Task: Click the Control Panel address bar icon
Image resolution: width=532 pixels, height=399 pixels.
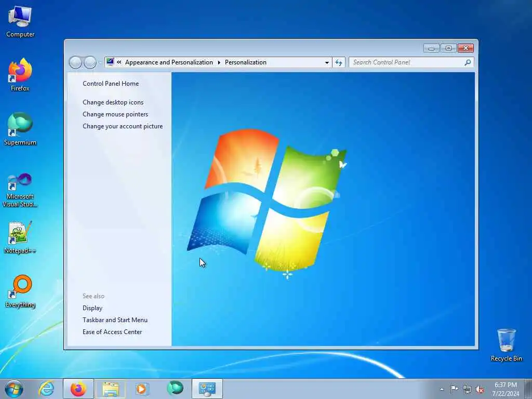Action: click(x=110, y=62)
